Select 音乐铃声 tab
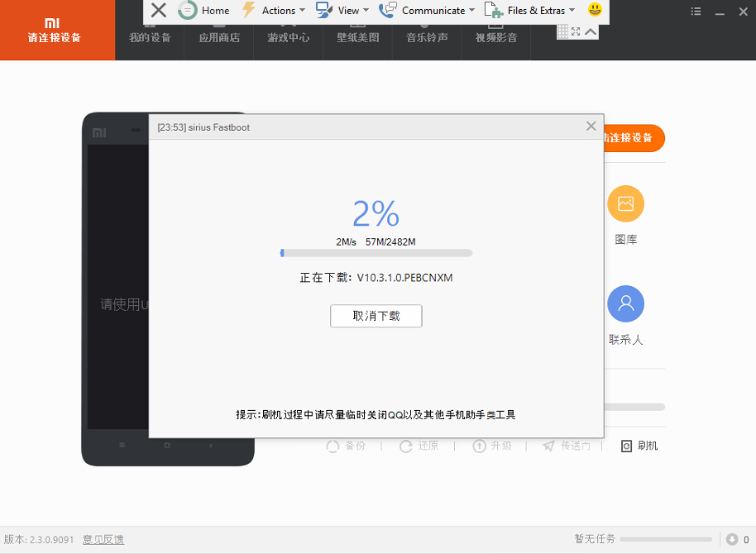Image resolution: width=756 pixels, height=554 pixels. [x=427, y=37]
